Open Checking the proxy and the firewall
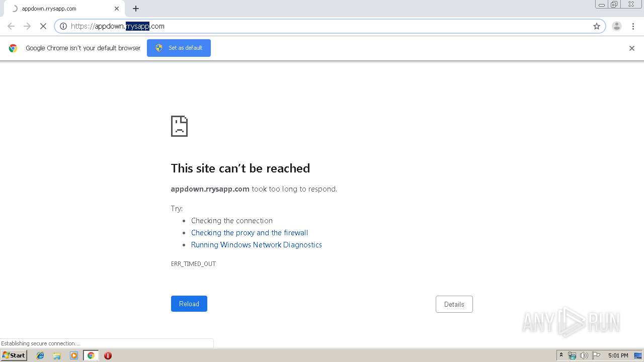Screen dimensions: 644x362 click(250, 233)
